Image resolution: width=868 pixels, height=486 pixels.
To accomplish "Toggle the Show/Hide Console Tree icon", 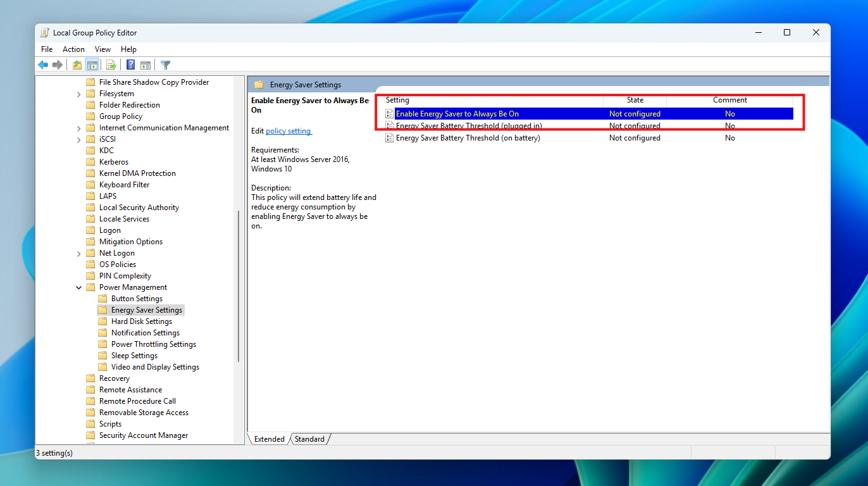I will (x=92, y=65).
